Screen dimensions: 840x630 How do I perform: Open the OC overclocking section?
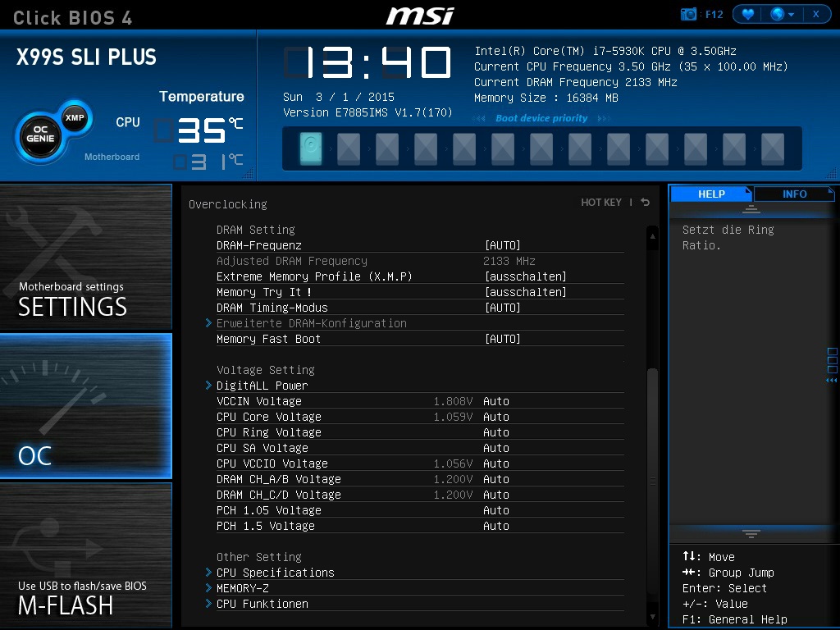[x=86, y=406]
